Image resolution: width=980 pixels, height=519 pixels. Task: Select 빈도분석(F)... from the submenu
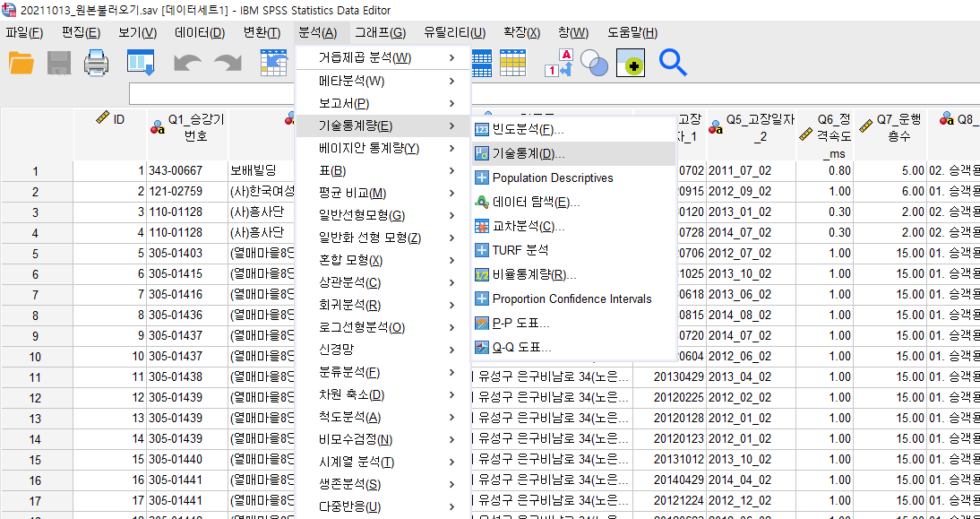573,130
